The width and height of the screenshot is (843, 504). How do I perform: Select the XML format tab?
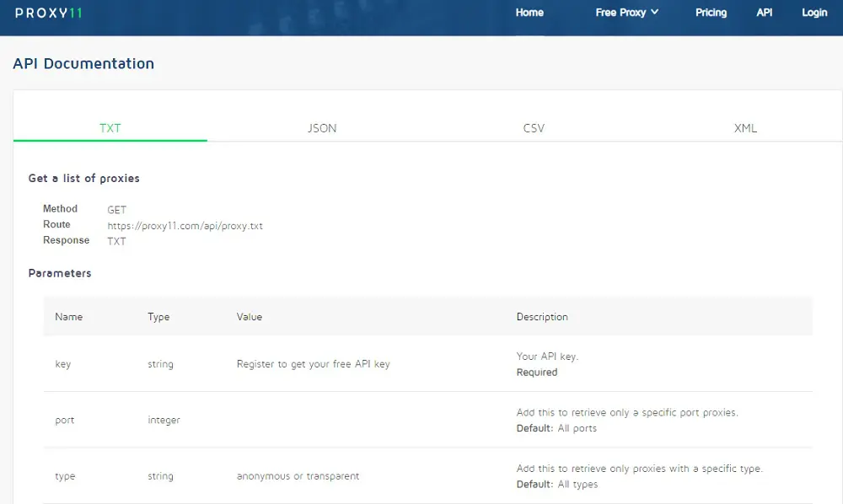click(x=746, y=128)
